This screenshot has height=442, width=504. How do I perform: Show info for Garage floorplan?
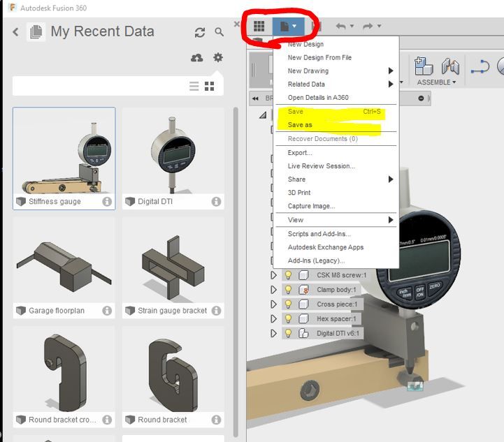(107, 311)
